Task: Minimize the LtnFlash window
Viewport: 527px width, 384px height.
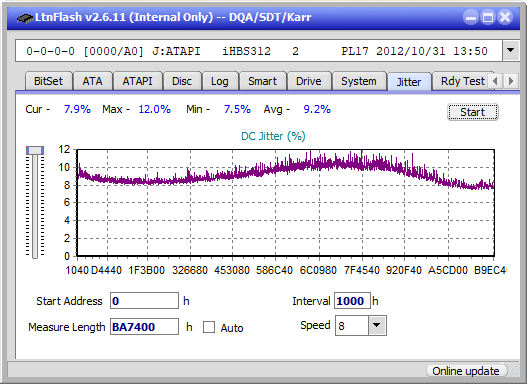Action: (x=471, y=17)
